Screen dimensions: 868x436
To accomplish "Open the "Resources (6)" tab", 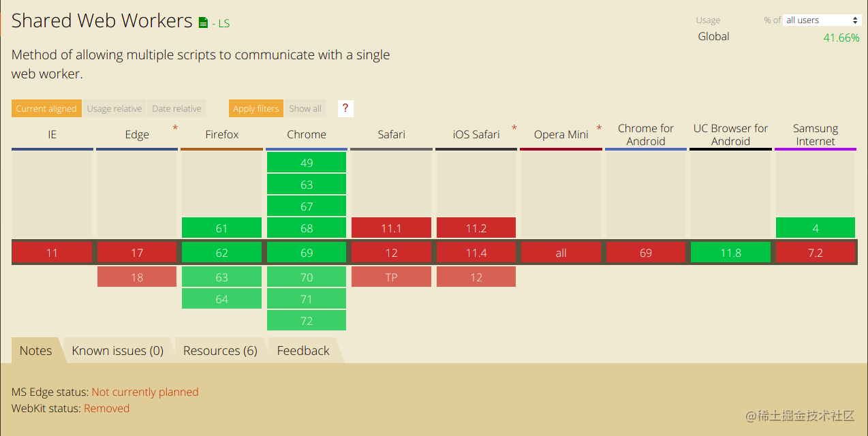I will (x=219, y=350).
